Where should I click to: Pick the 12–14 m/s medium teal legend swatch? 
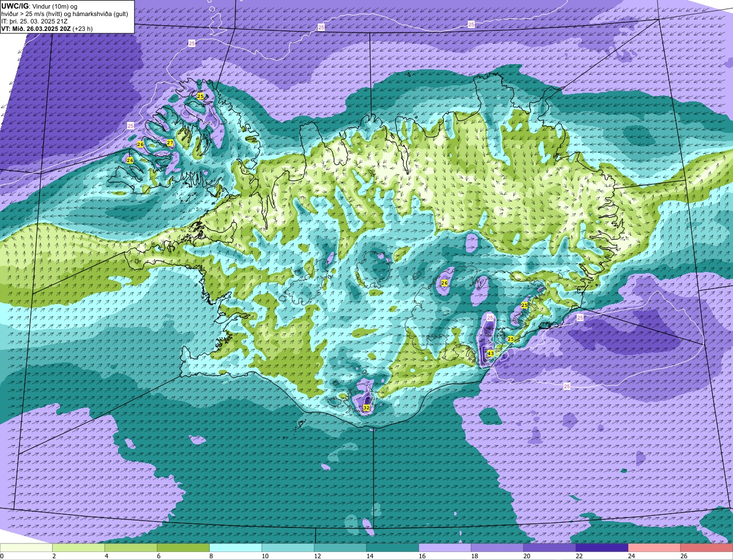click(x=340, y=547)
